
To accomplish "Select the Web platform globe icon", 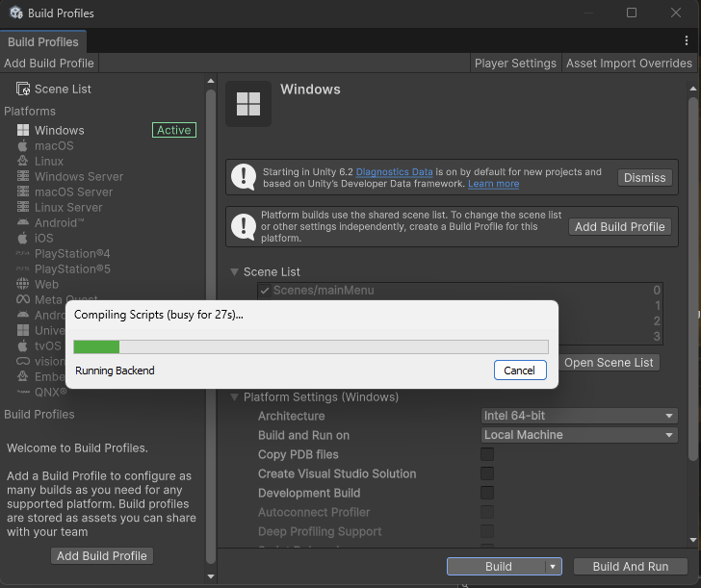I will (x=23, y=284).
